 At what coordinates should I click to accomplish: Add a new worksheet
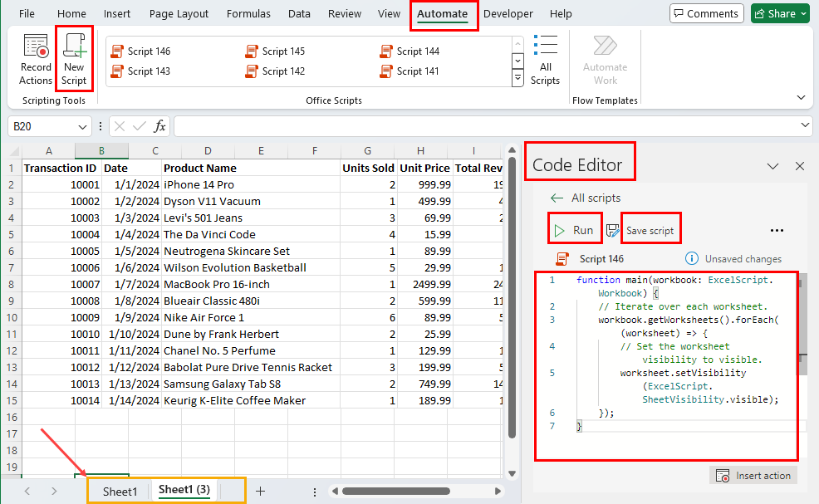tap(260, 491)
